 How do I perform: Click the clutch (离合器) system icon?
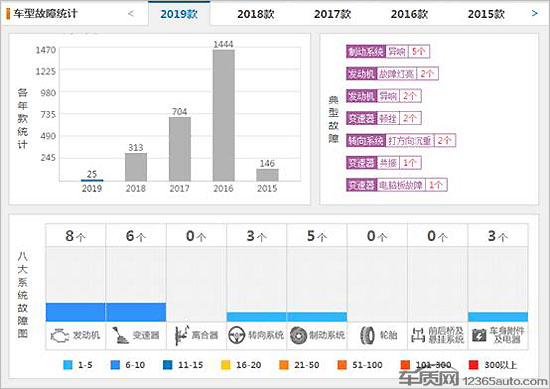[182, 335]
